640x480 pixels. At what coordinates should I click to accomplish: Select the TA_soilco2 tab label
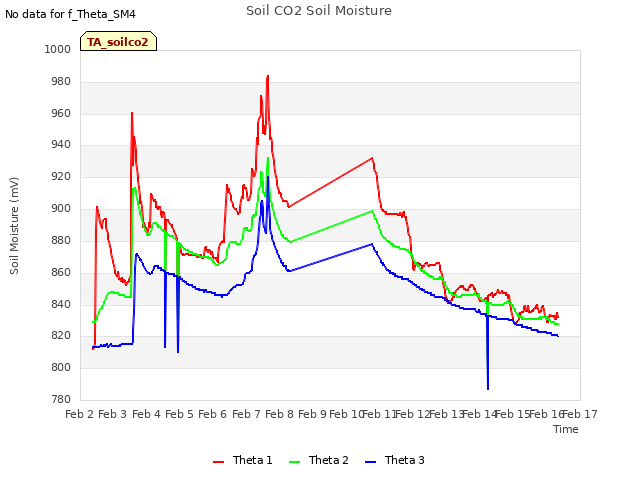(118, 42)
